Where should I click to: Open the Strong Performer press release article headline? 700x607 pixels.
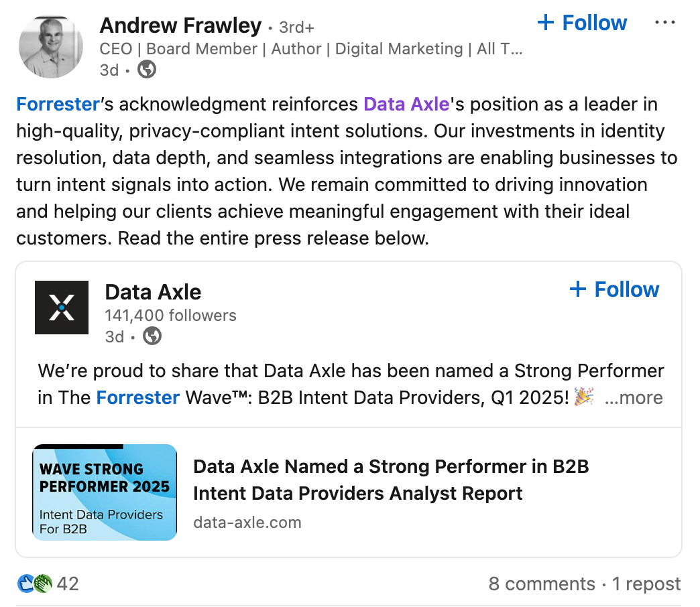click(x=390, y=480)
